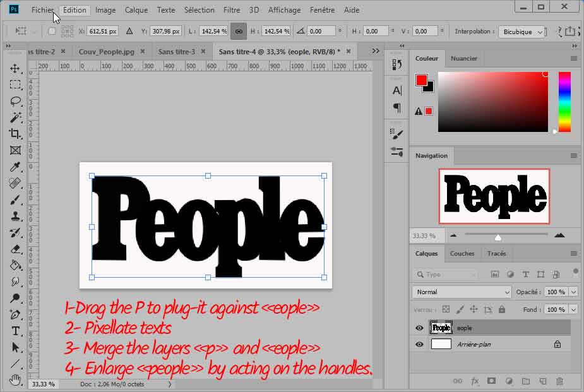Select the Brush tool

(15, 200)
